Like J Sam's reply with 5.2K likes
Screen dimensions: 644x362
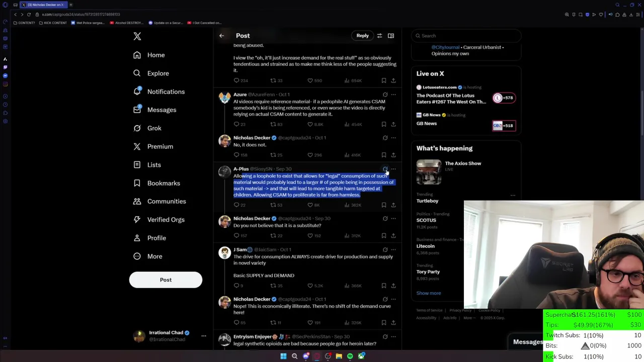(315, 286)
